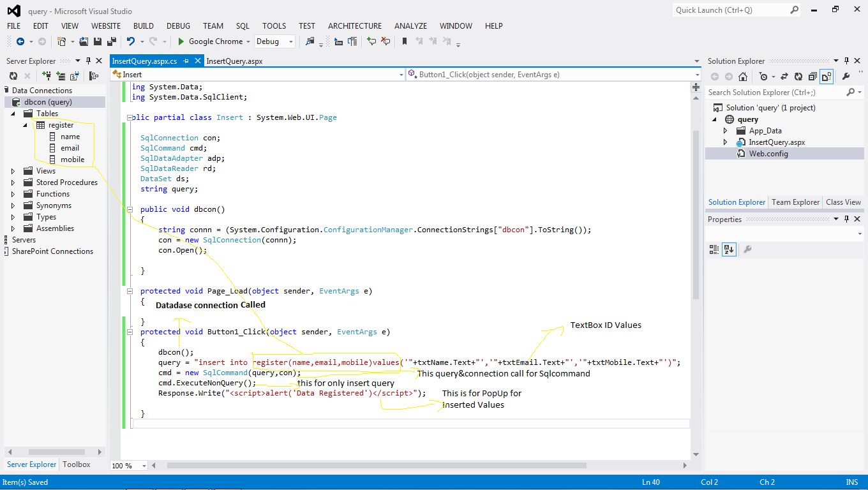
Task: Expand the App_Data folder
Action: [725, 130]
